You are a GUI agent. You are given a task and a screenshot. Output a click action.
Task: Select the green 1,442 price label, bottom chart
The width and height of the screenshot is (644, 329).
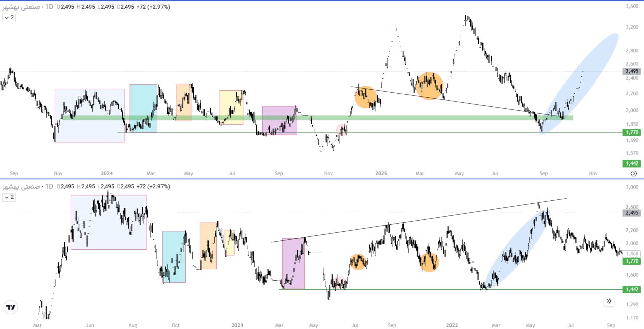pyautogui.click(x=632, y=289)
